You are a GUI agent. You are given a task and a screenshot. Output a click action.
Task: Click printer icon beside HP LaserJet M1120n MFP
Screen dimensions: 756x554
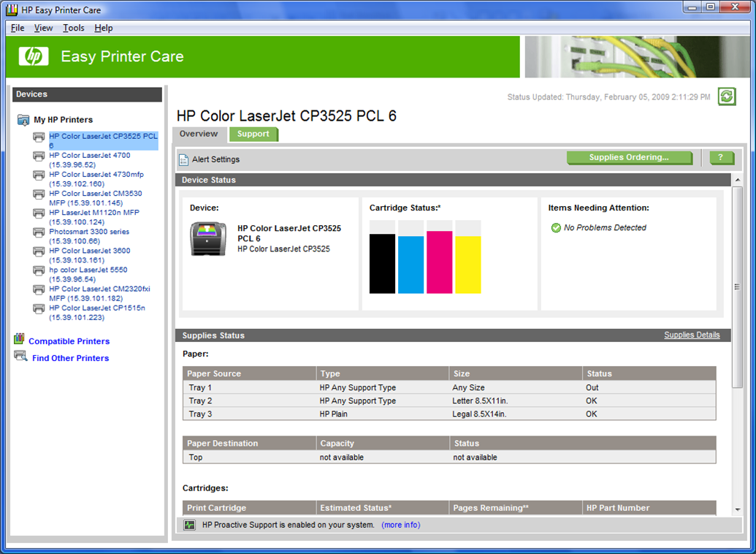39,213
